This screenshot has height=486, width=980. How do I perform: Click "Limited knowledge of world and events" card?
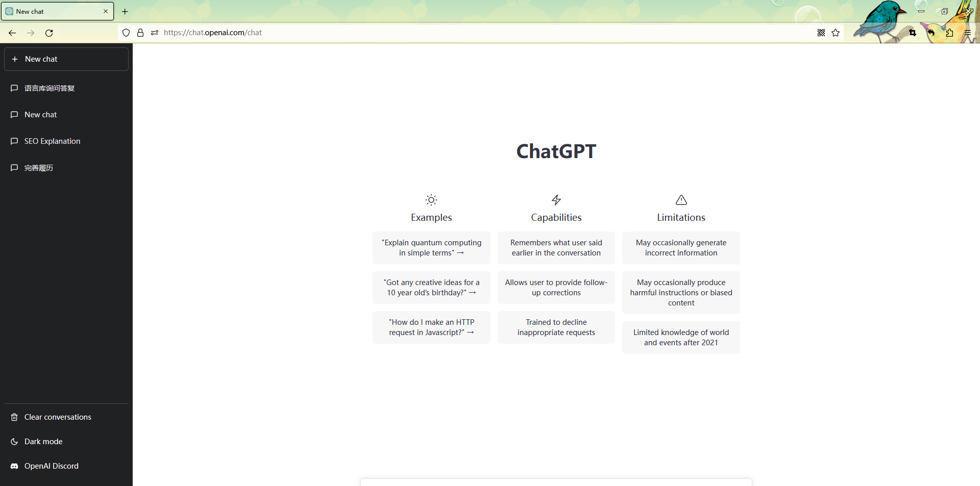(x=681, y=338)
